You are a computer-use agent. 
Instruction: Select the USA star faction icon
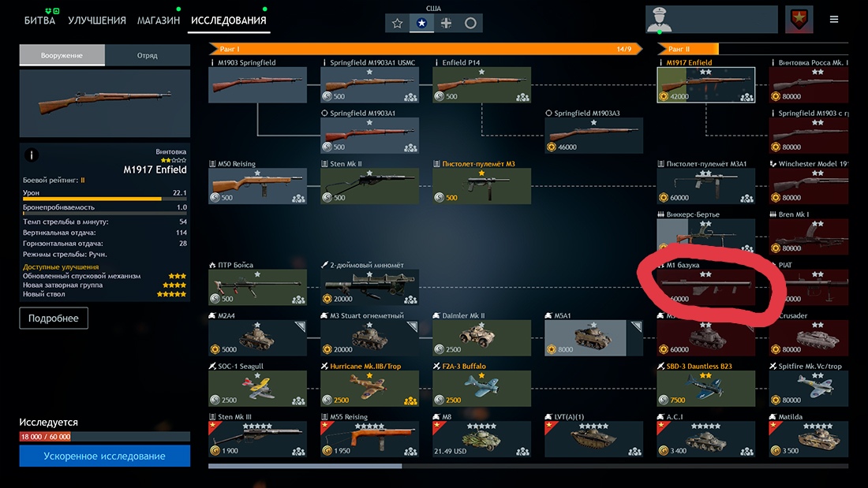pos(421,23)
